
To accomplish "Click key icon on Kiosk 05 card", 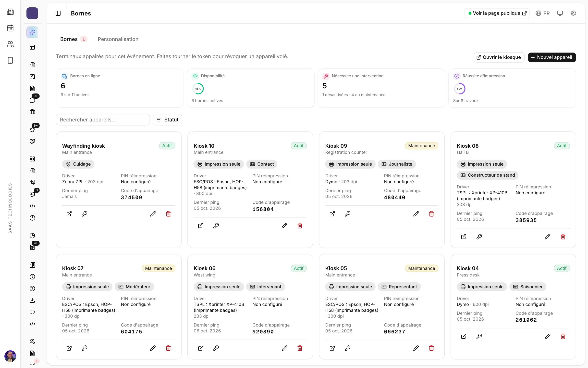I will click(x=348, y=348).
